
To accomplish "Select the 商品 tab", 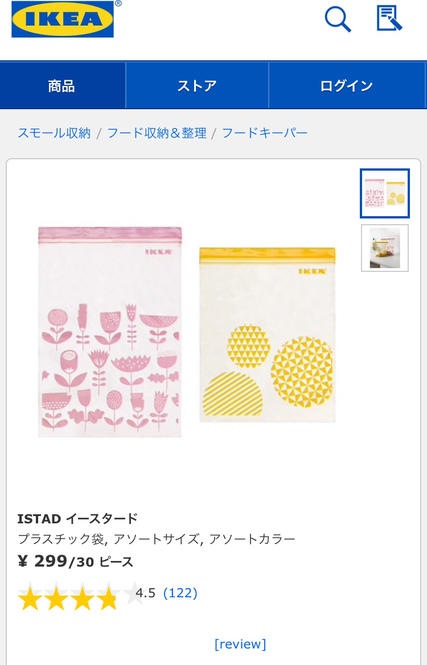I will (62, 86).
